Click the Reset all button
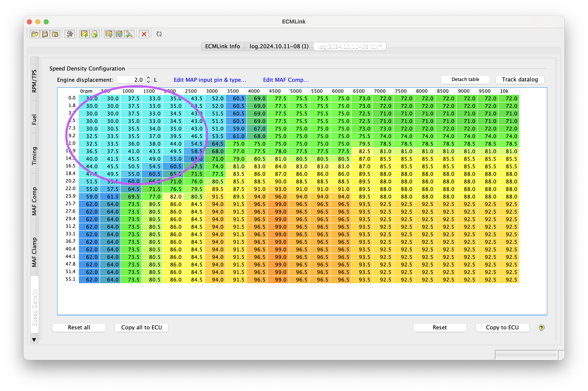Viewport: 588px width, 391px height. coord(79,328)
